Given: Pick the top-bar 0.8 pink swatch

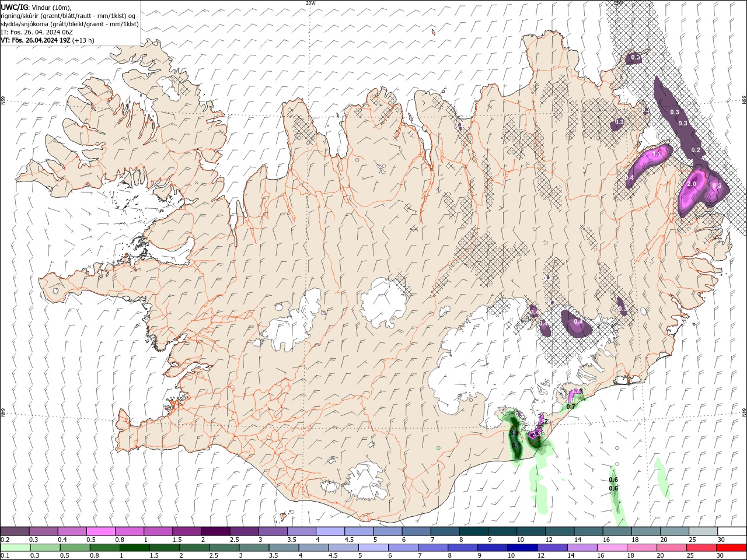Looking at the screenshot, I should point(130,531).
